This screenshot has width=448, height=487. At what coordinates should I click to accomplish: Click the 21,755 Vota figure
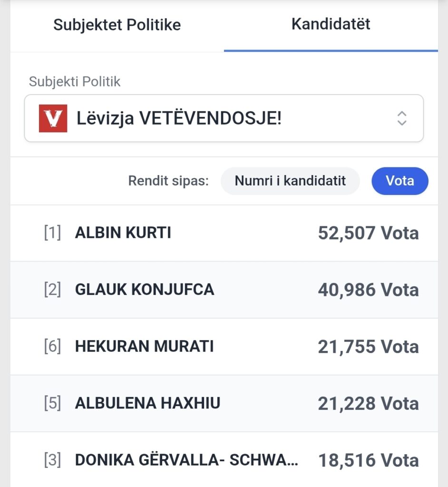coord(368,347)
